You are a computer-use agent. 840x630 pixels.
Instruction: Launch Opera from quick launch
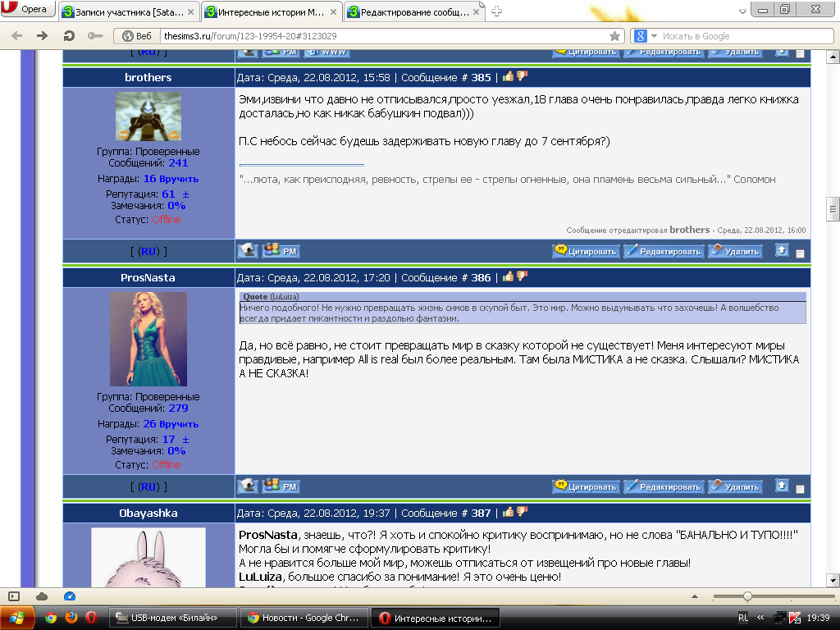[91, 618]
